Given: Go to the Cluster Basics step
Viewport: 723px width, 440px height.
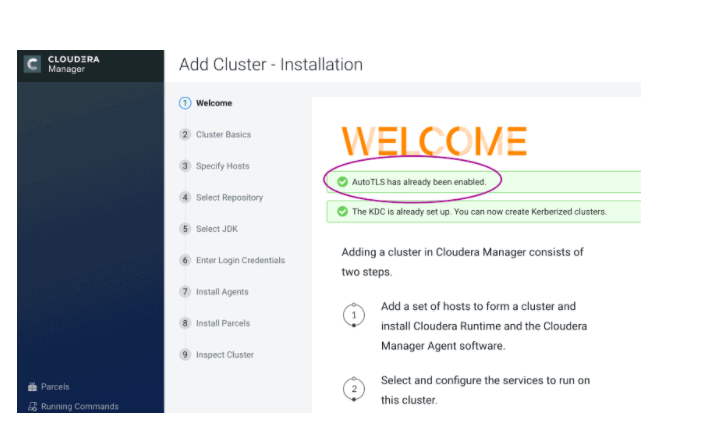Looking at the screenshot, I should coord(223,134).
